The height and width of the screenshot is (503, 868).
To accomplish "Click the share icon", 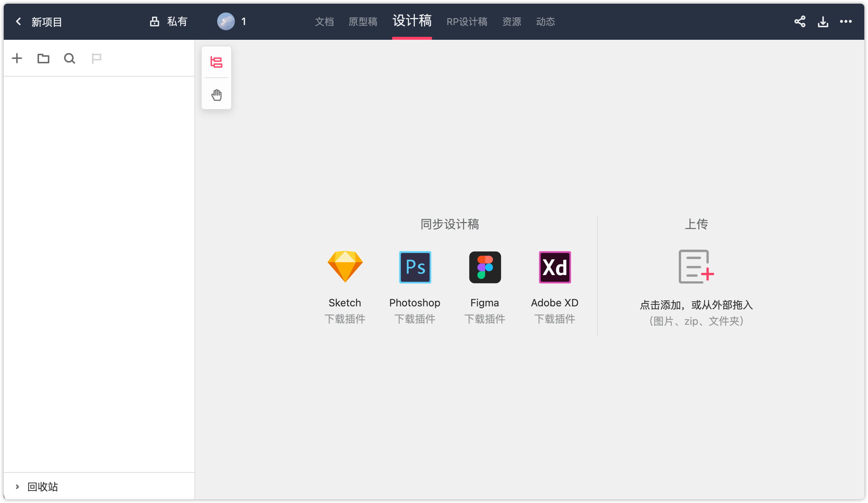I will (x=800, y=22).
